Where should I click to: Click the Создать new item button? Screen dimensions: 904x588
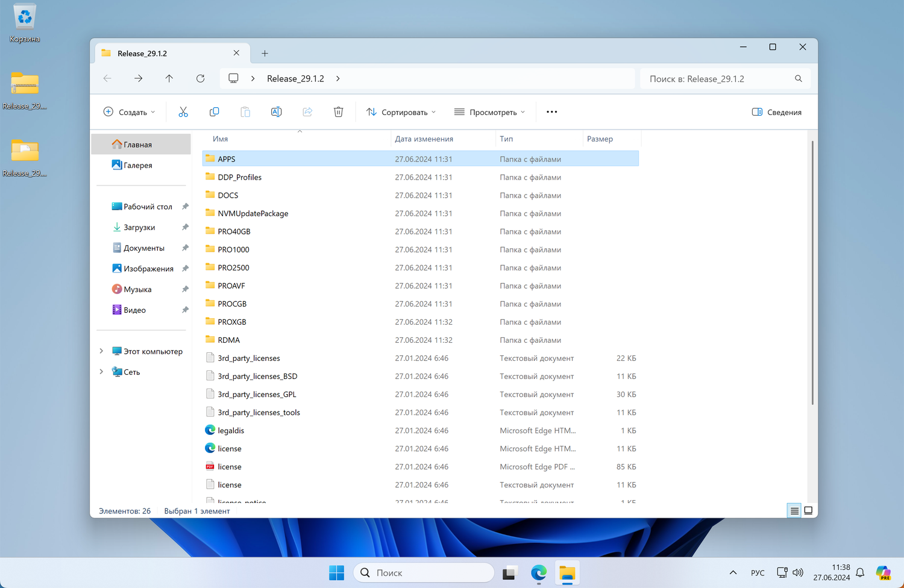click(130, 112)
